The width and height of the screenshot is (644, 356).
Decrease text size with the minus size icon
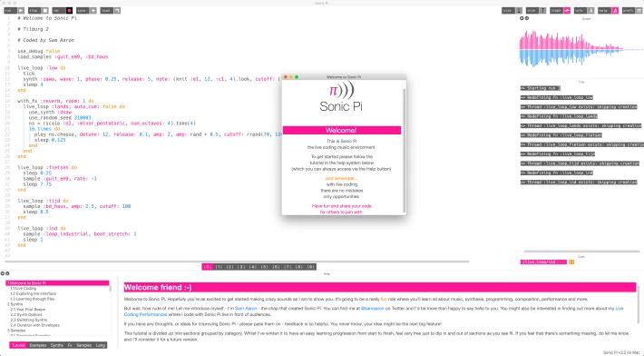[519, 11]
